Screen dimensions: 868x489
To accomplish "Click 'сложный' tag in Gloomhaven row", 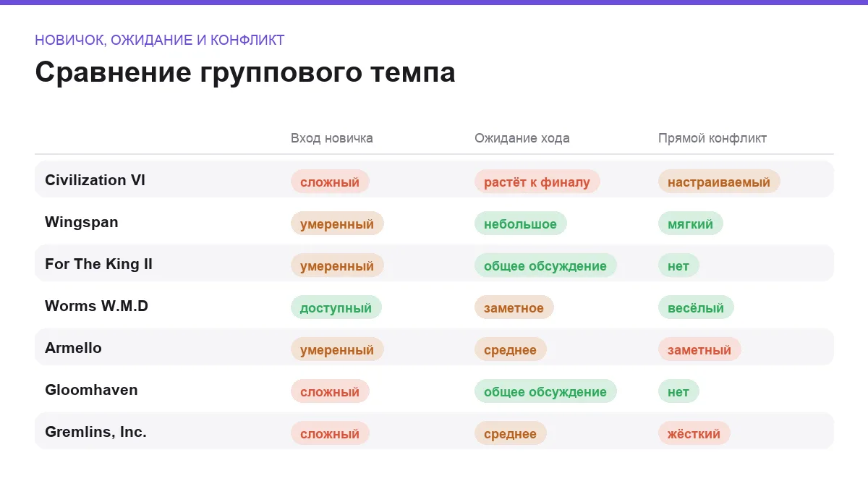I will [x=330, y=391].
